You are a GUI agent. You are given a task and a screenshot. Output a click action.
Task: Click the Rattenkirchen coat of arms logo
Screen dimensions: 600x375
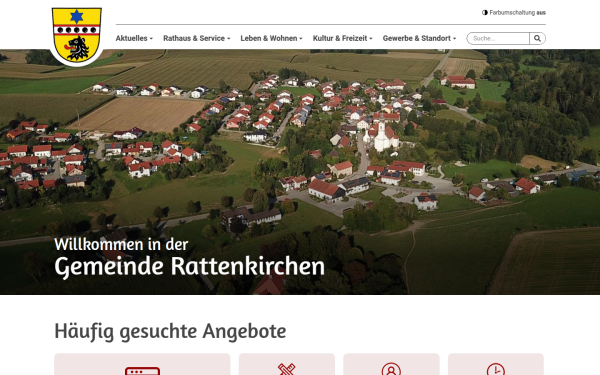(x=77, y=34)
